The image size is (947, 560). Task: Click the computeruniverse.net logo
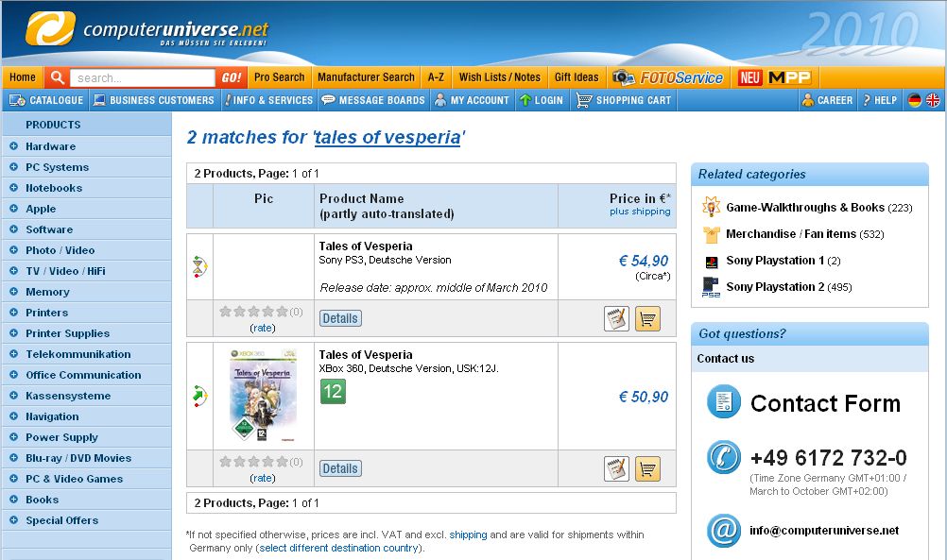tap(146, 29)
